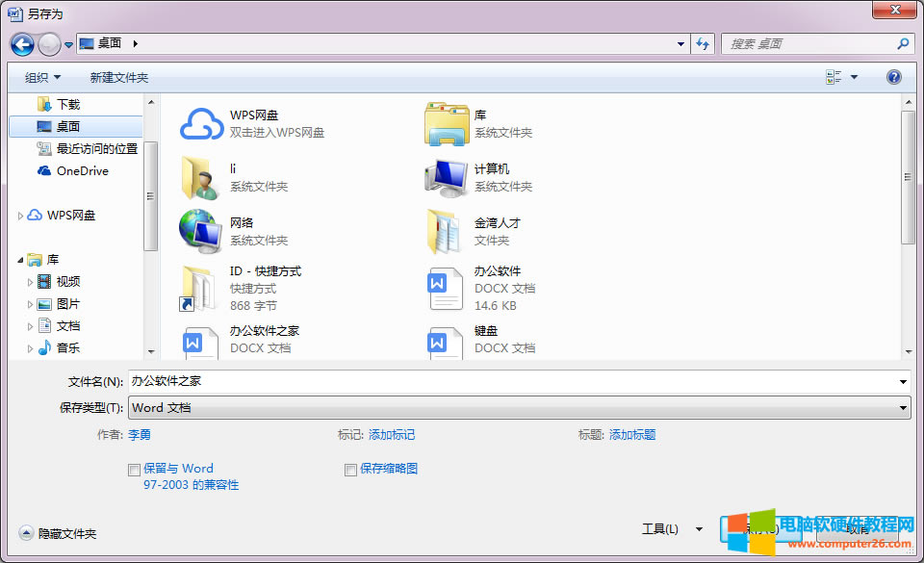Image resolution: width=924 pixels, height=563 pixels.
Task: Open help with the question mark icon
Action: click(893, 77)
